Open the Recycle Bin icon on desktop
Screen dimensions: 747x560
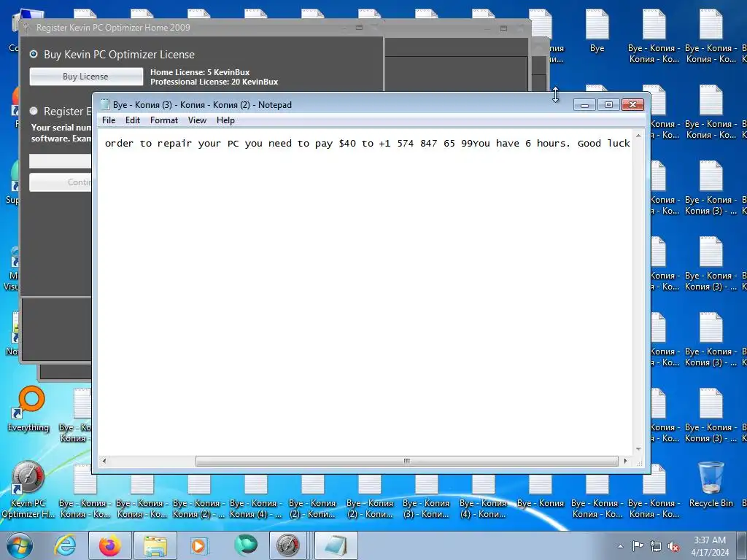(x=711, y=485)
